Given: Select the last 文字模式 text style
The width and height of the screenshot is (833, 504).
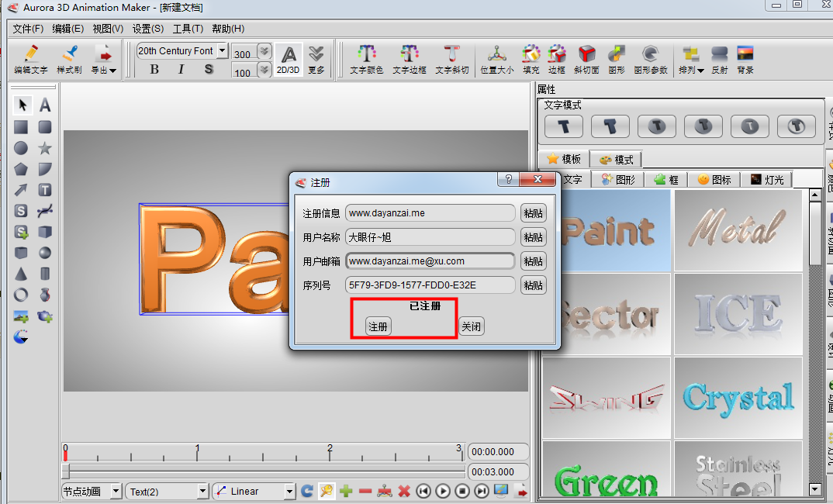Looking at the screenshot, I should 797,126.
